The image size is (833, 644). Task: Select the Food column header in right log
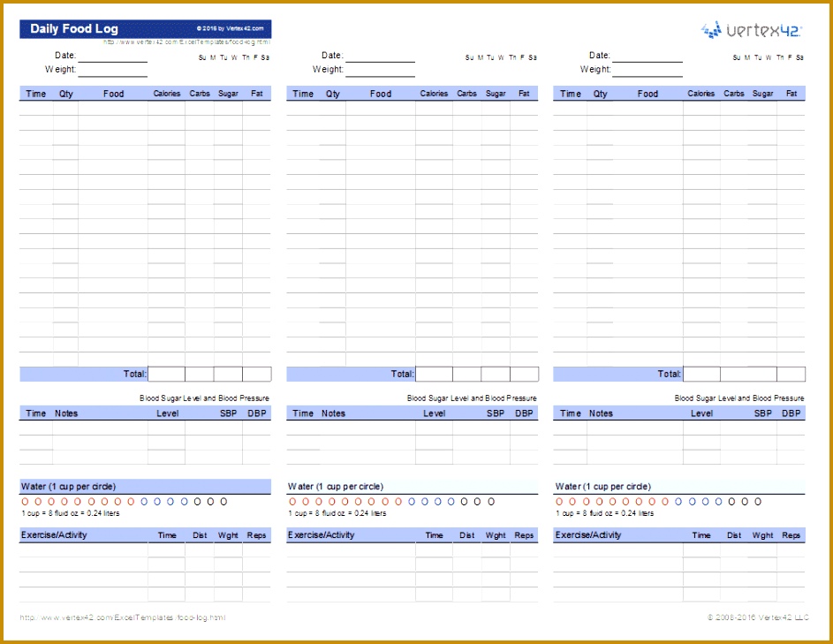647,94
